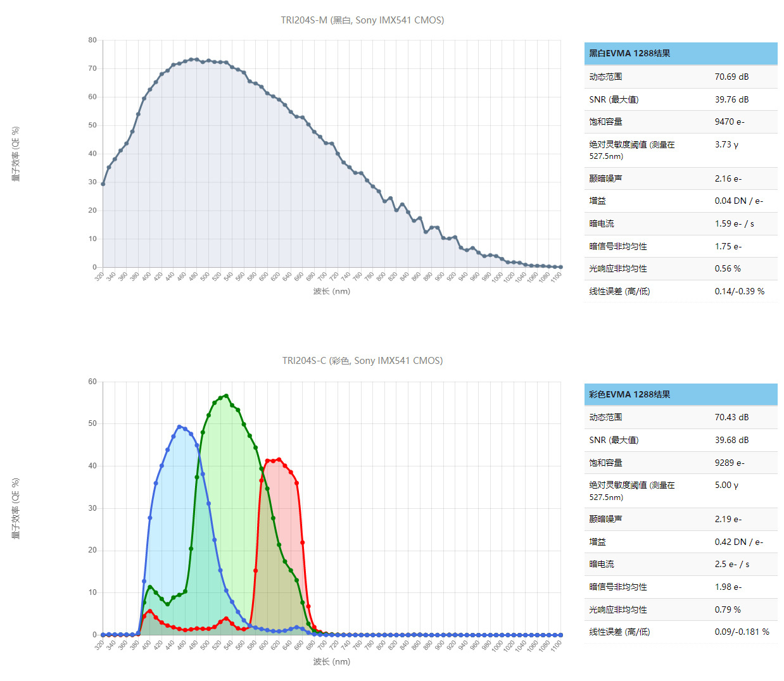
Task: Click the 70.43 dB value in color table
Action: click(x=731, y=417)
